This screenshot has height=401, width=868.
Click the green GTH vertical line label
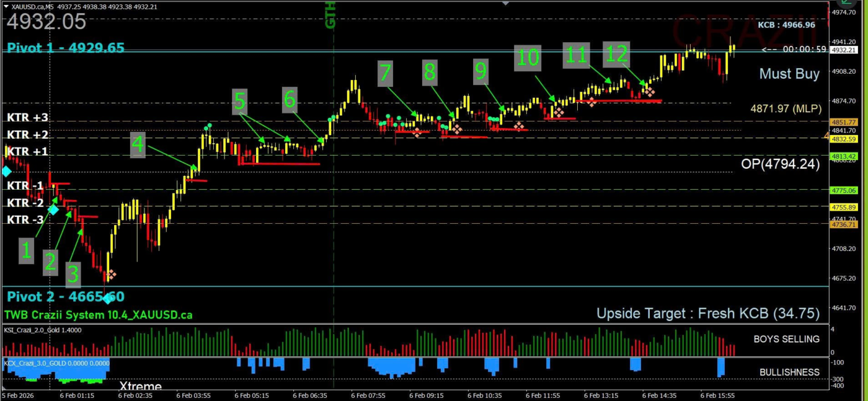[x=330, y=15]
